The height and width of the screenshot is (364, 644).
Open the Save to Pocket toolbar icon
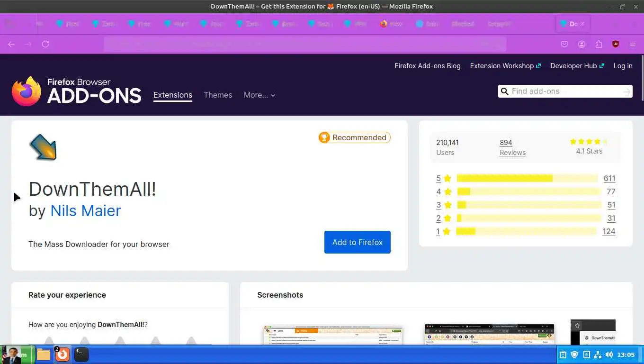point(564,44)
